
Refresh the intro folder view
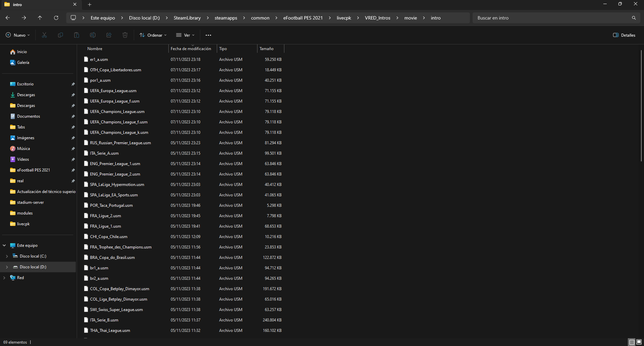pos(56,18)
